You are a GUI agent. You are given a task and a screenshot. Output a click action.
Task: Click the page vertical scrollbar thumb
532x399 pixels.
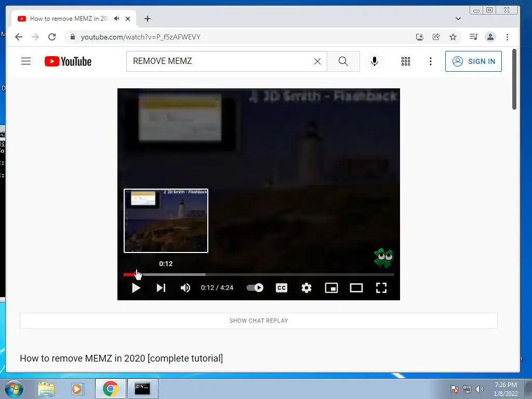pos(514,79)
